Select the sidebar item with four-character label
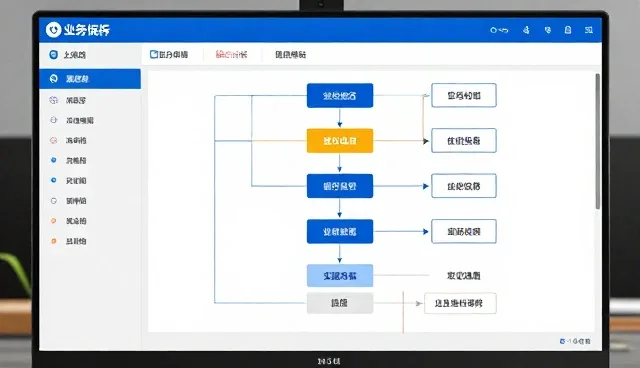Viewport: 640px width, 368px height. [x=90, y=120]
